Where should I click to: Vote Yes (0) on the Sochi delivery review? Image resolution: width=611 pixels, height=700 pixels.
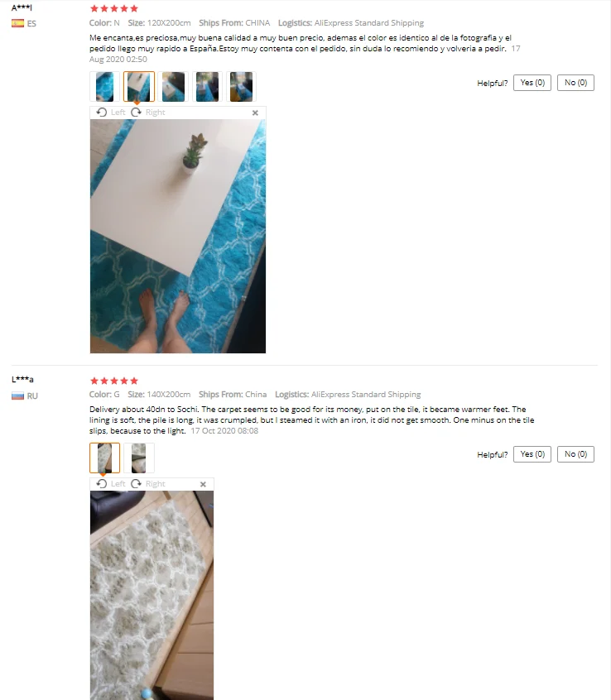click(532, 454)
